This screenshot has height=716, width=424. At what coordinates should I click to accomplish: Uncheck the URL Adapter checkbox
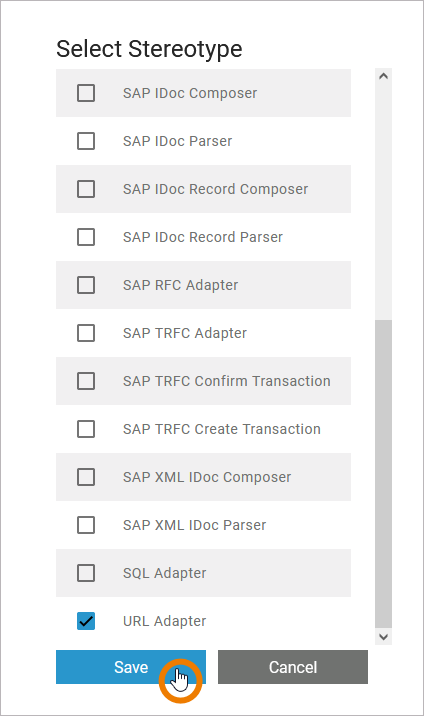click(86, 621)
